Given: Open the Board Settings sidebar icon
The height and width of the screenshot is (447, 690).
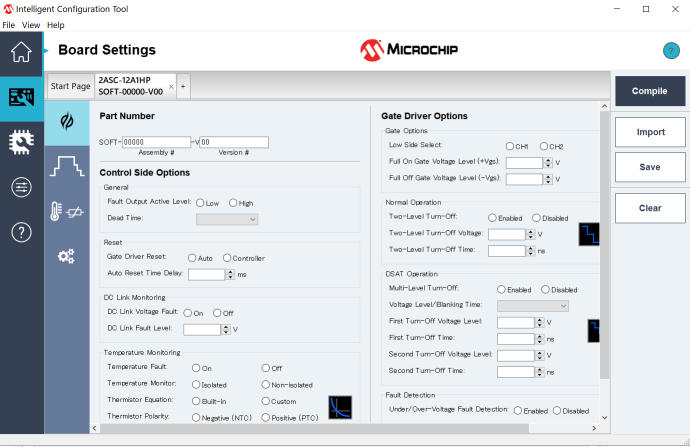Looking at the screenshot, I should [21, 97].
